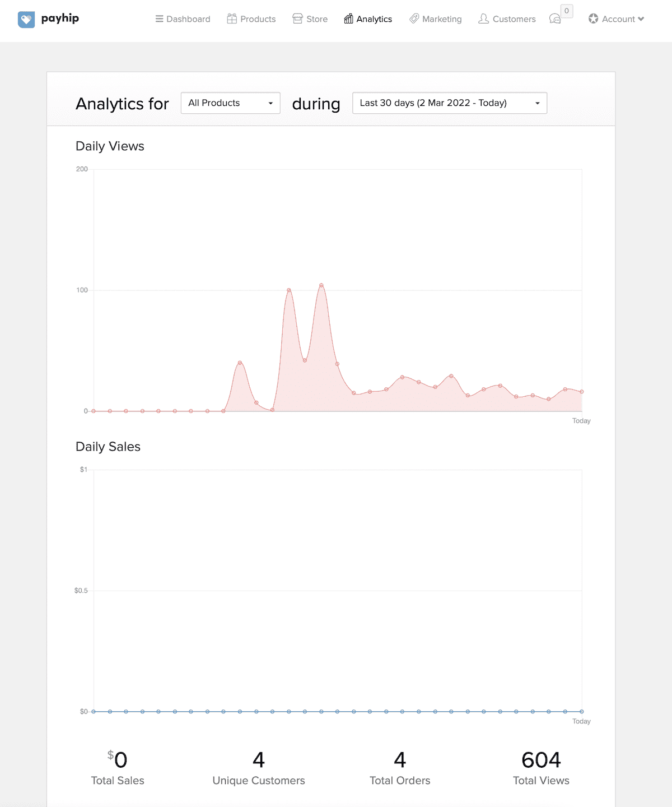
Task: Click the Payhip logo icon
Action: [x=26, y=20]
